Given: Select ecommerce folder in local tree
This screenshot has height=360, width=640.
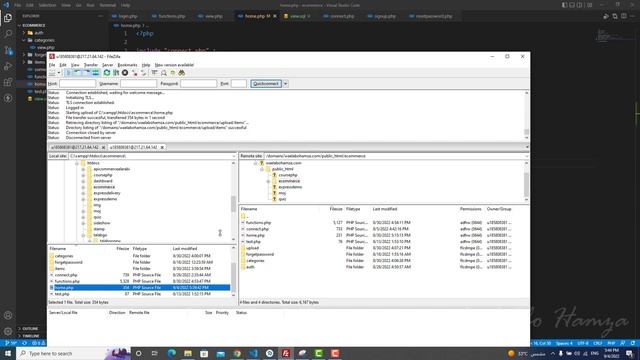Looking at the screenshot, I should pyautogui.click(x=104, y=187).
